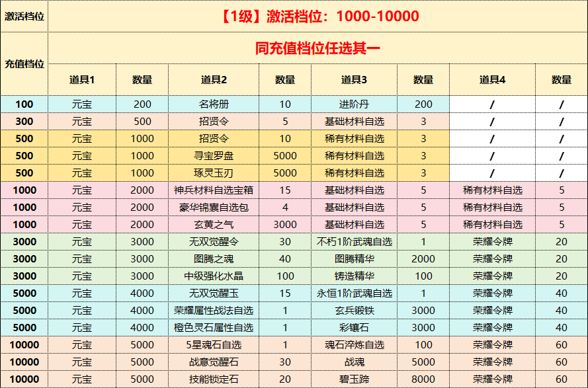The width and height of the screenshot is (588, 388).
Task: Click quantity 5000 beside 琢灵玉刃
Action: click(x=285, y=173)
